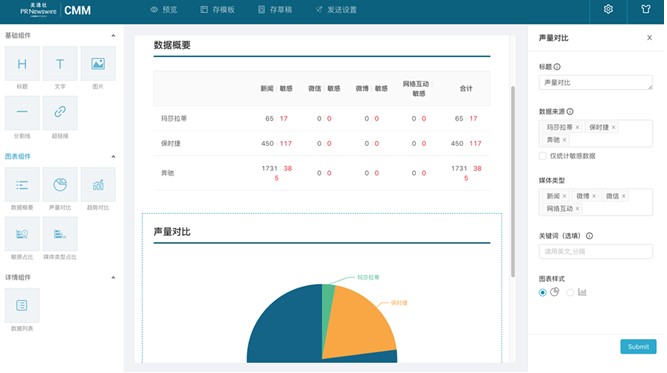Click the 奔驰 row label in table
The width and height of the screenshot is (667, 373).
(x=168, y=173)
